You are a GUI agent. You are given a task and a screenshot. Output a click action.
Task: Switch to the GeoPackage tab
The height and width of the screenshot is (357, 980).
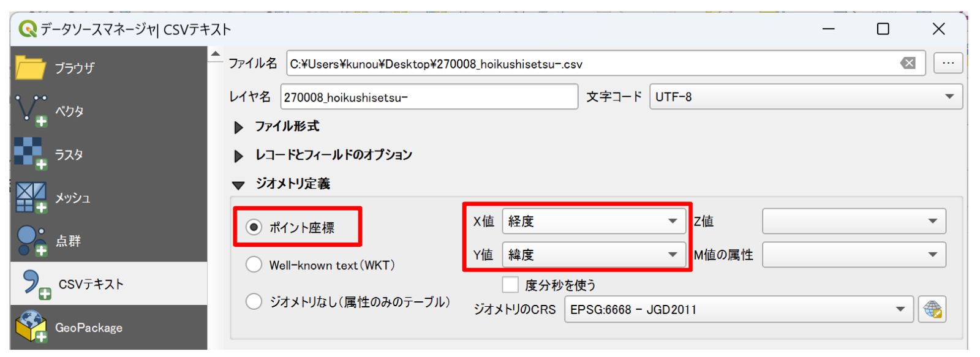point(108,328)
